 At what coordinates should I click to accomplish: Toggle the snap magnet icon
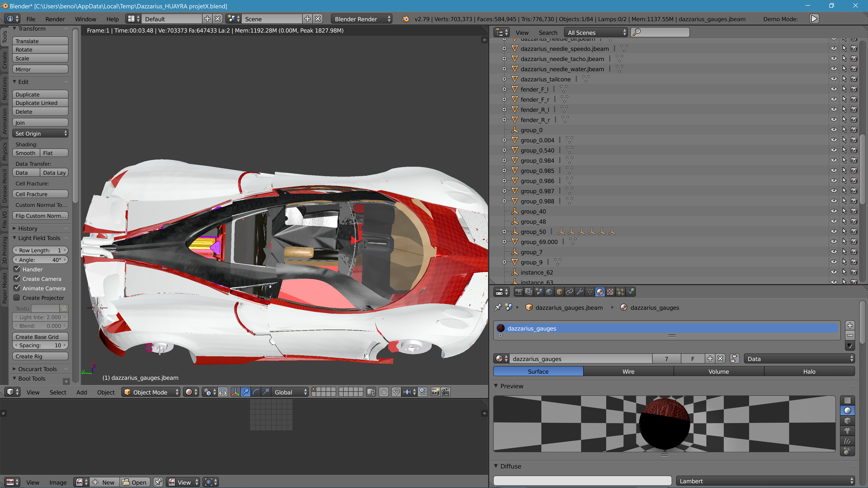396,392
